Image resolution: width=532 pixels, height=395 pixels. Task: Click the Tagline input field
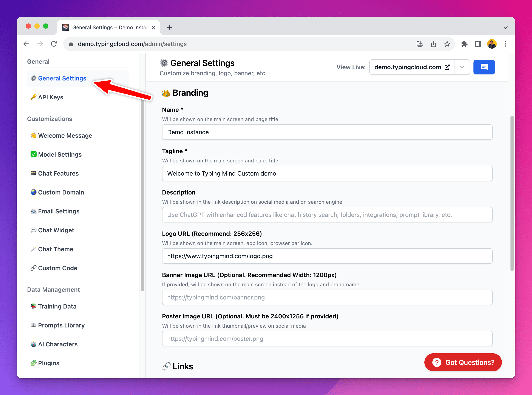pos(327,173)
